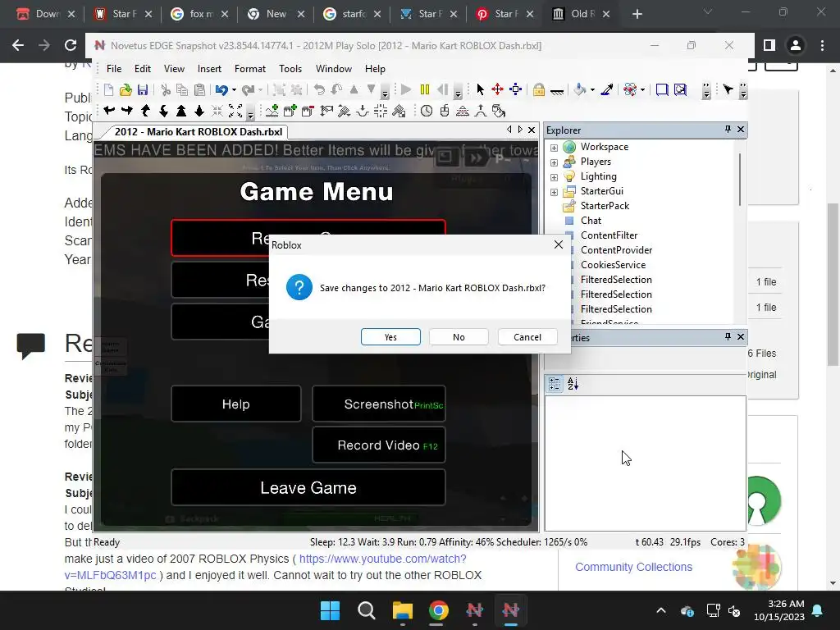Select StarterPack in Explorer
This screenshot has height=630, width=840.
[605, 206]
